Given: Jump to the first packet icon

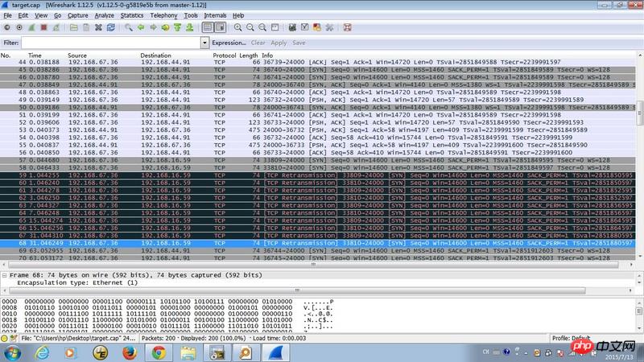Looking at the screenshot, I should pos(177,27).
